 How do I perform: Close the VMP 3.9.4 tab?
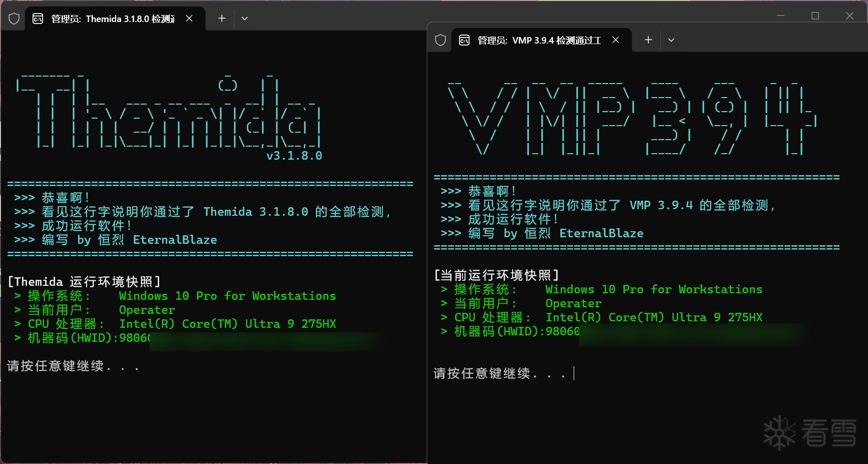click(616, 40)
